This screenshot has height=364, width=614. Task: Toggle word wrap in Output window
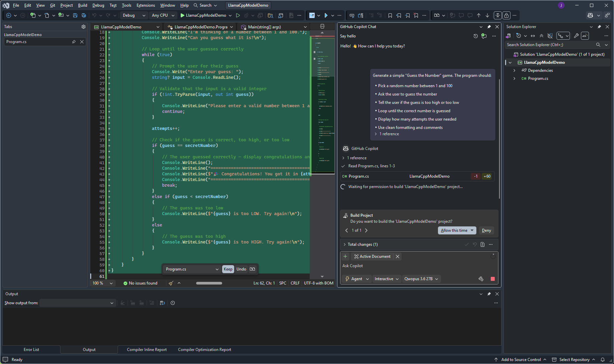pyautogui.click(x=162, y=303)
